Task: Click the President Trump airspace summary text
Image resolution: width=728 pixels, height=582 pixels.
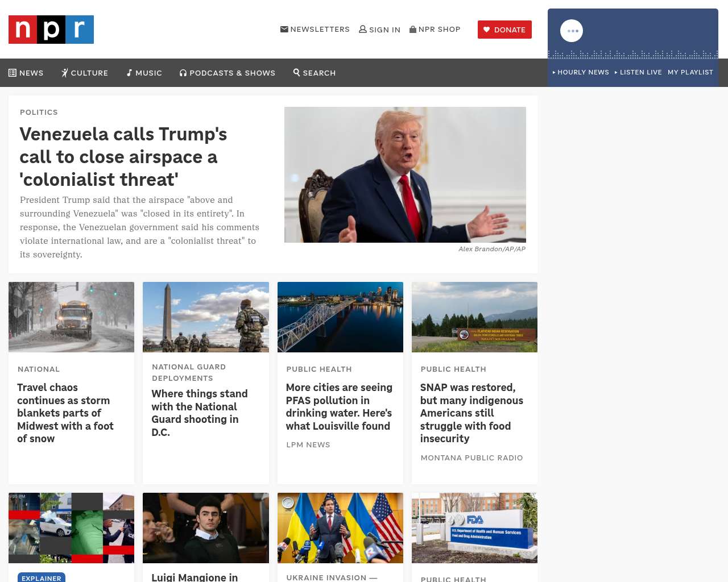Action: coord(140,227)
